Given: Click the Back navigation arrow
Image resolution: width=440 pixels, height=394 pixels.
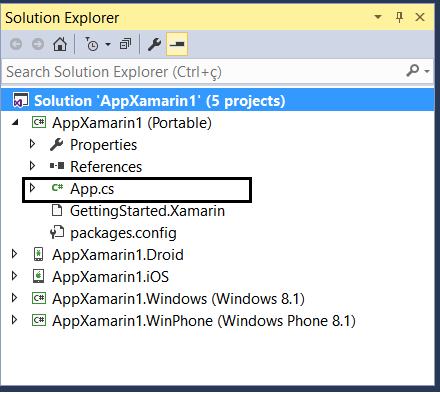Looking at the screenshot, I should click(x=16, y=44).
